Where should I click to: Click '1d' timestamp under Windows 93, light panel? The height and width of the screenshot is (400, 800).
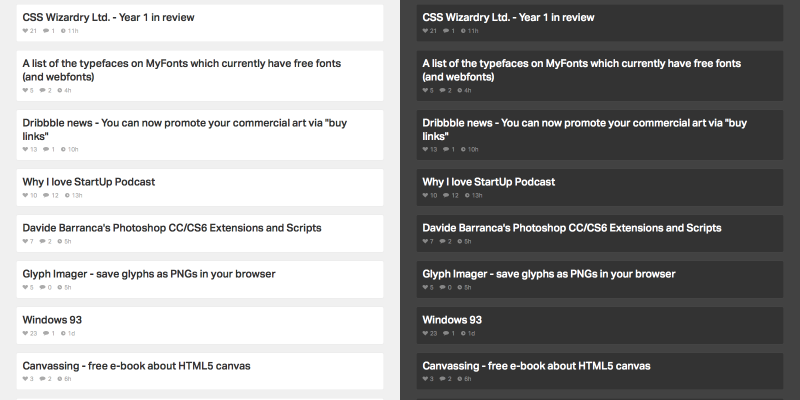pyautogui.click(x=71, y=333)
